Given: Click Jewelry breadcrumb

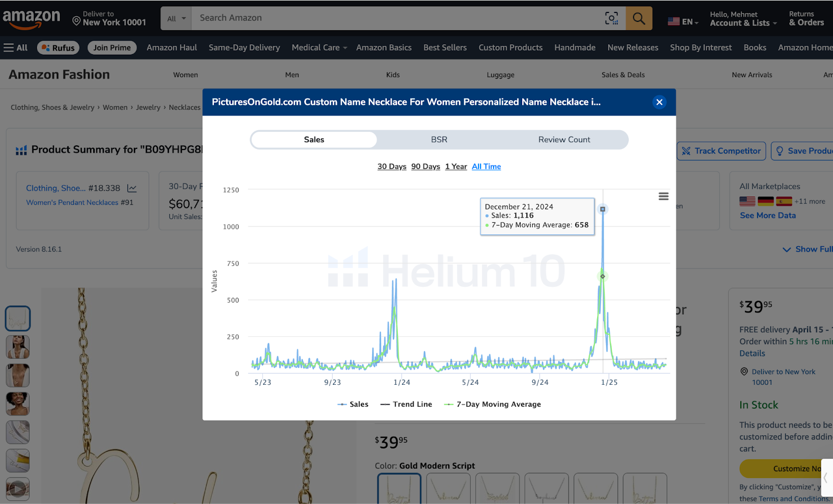Looking at the screenshot, I should 148,107.
